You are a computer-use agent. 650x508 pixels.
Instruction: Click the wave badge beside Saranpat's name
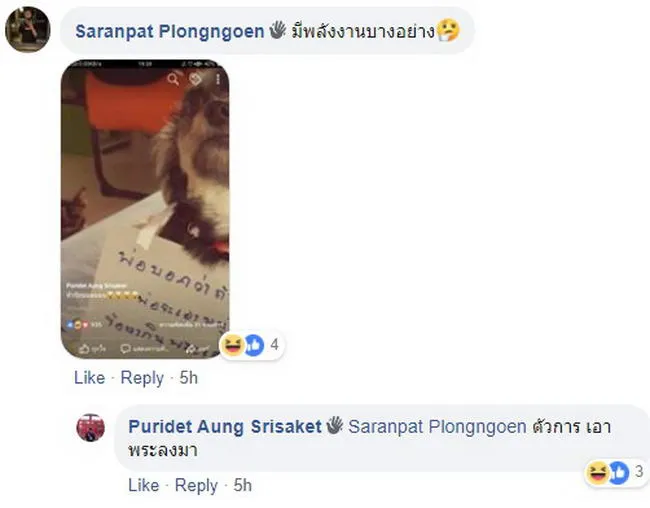278,30
